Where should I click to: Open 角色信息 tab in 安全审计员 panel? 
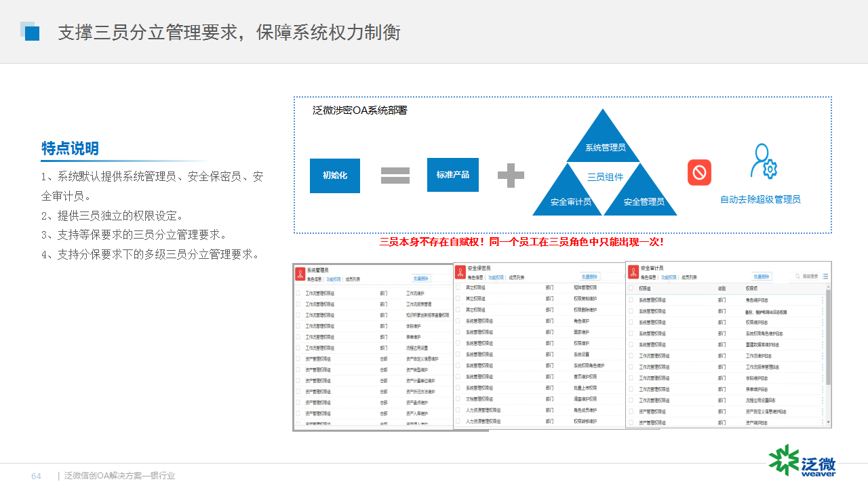point(648,277)
